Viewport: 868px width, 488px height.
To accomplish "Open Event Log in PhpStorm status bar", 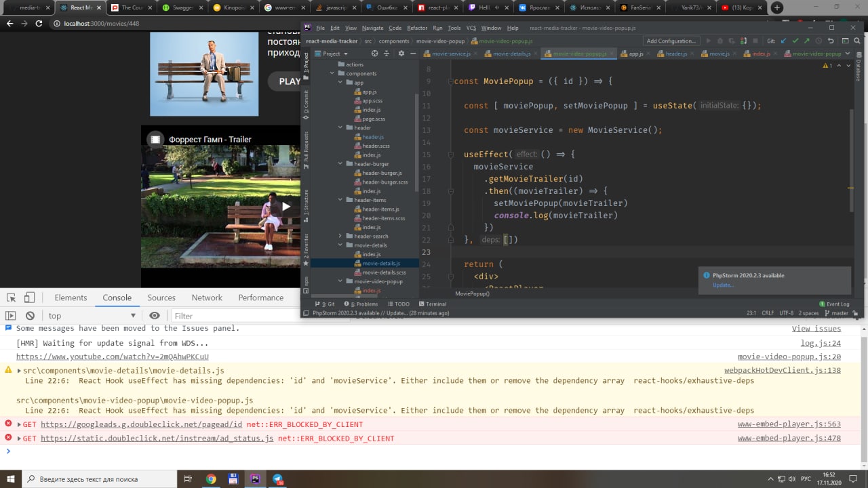I will pos(834,304).
